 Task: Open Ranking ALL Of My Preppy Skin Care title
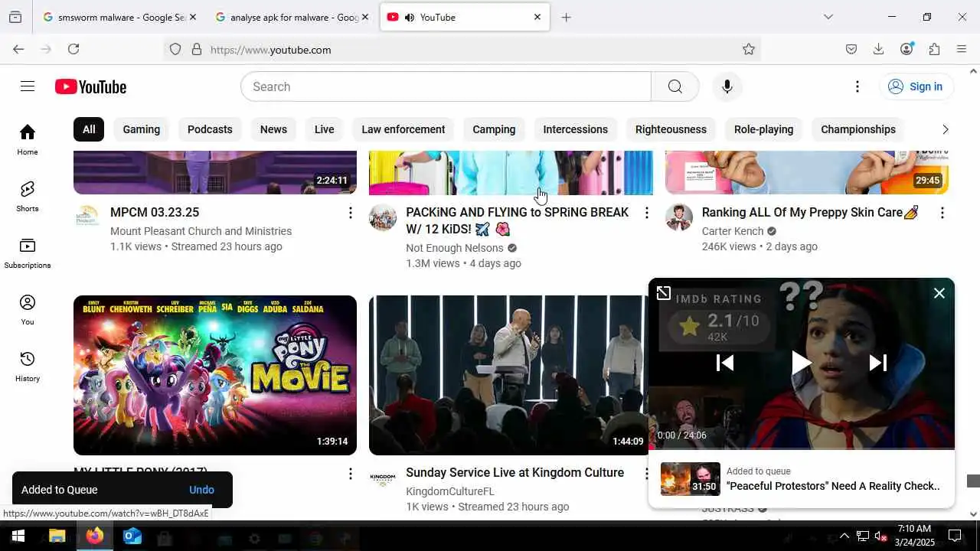coord(810,213)
